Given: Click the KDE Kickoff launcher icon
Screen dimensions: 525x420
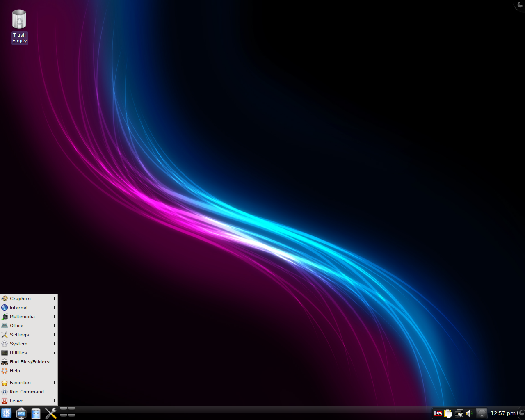Looking at the screenshot, I should pos(7,413).
